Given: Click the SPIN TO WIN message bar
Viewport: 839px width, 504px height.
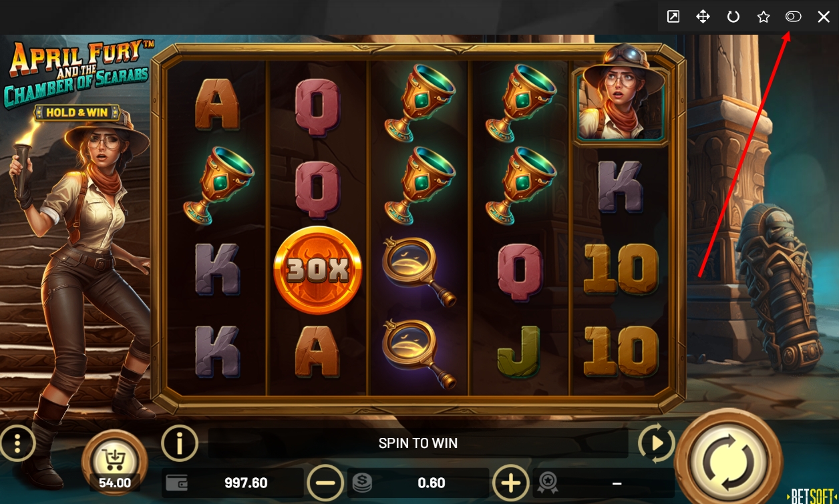Looking at the screenshot, I should click(x=418, y=443).
